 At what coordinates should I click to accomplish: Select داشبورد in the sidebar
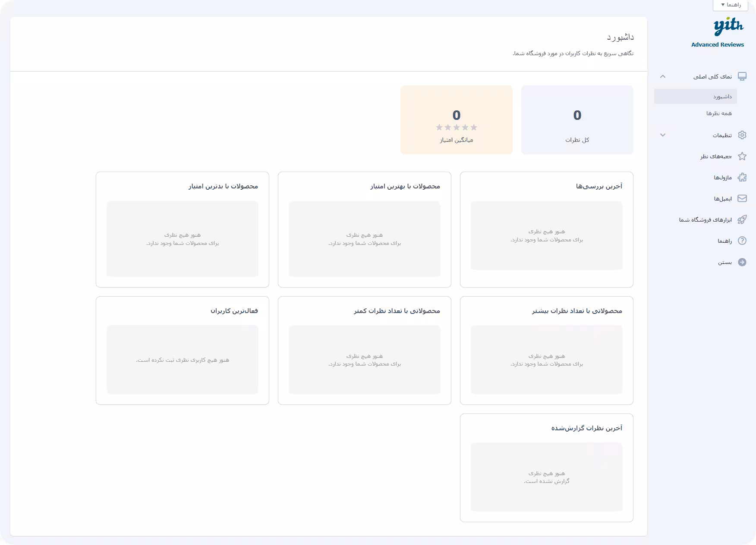[696, 97]
